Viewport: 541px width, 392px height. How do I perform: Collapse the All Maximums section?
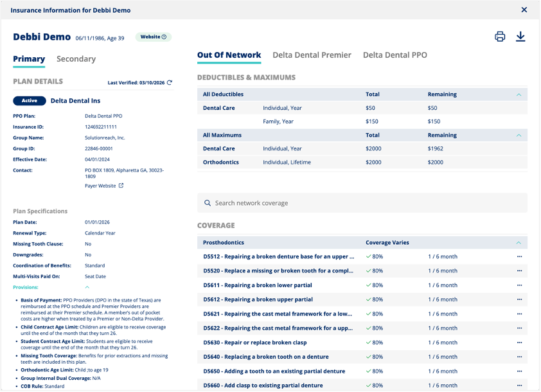(x=519, y=135)
